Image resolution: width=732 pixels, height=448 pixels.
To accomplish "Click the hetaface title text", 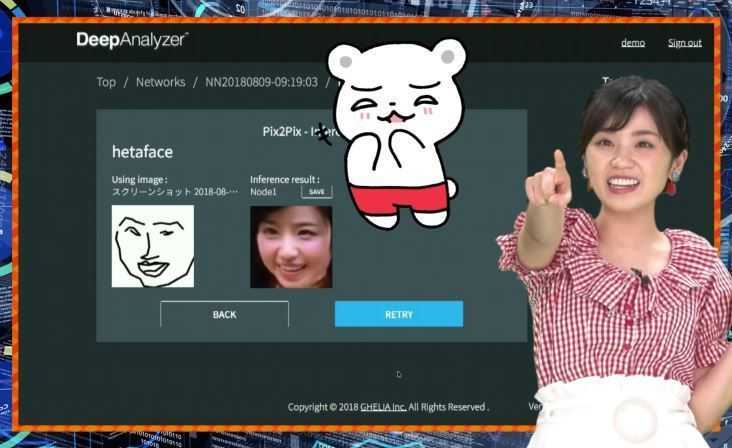I will point(142,152).
